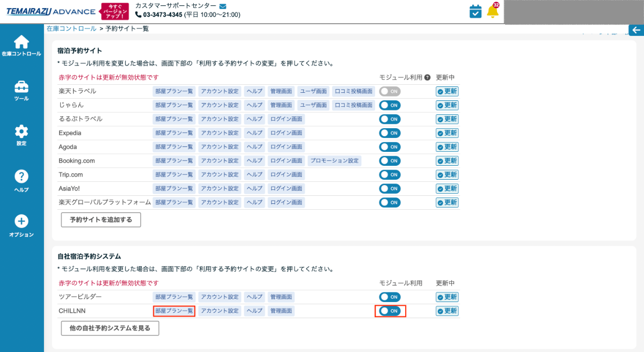Turn off the CHILLNN module toggle
The height and width of the screenshot is (352, 644).
point(390,311)
